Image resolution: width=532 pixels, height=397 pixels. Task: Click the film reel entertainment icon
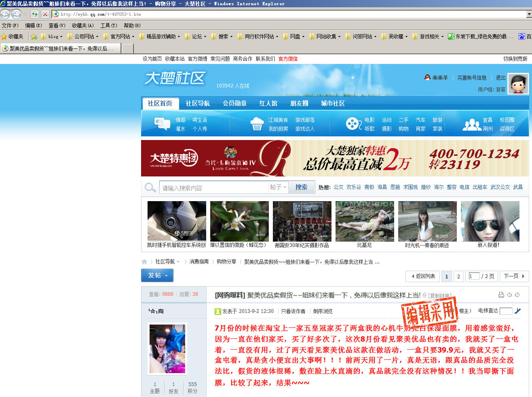coord(354,123)
